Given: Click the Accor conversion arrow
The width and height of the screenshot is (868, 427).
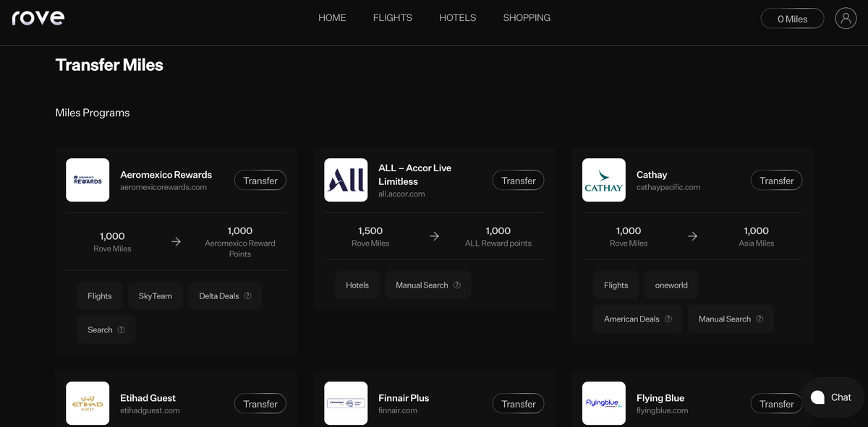Looking at the screenshot, I should pos(434,236).
